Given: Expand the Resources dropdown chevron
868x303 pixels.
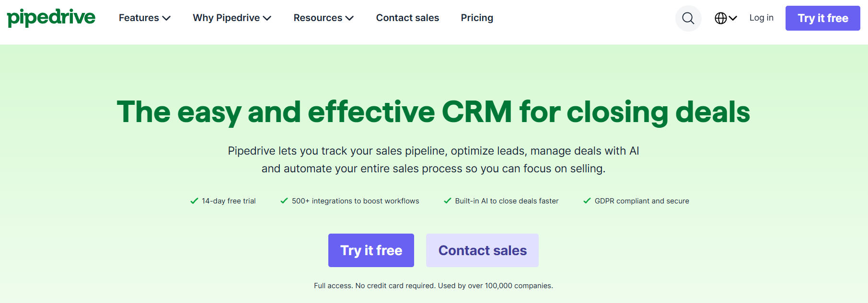Looking at the screenshot, I should (x=349, y=18).
